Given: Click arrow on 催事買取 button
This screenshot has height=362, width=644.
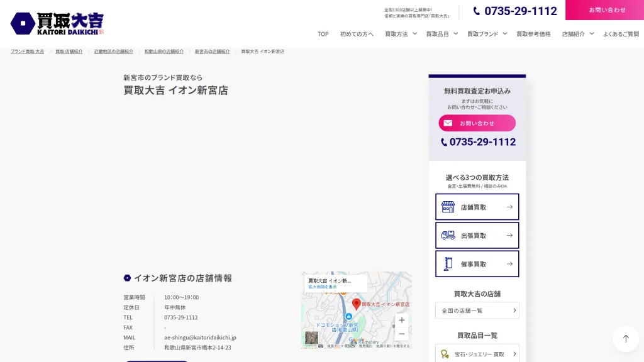Looking at the screenshot, I should pos(509,264).
